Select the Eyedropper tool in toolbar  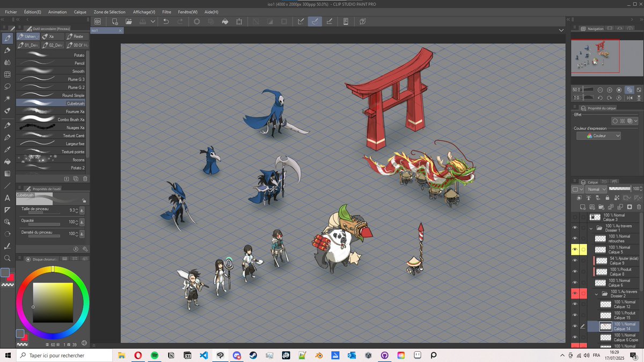(x=8, y=149)
